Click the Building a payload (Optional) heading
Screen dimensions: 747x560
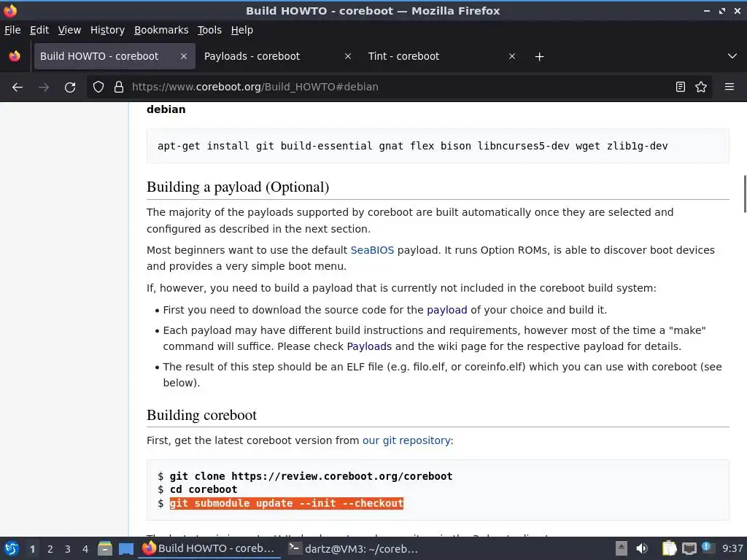pyautogui.click(x=238, y=187)
